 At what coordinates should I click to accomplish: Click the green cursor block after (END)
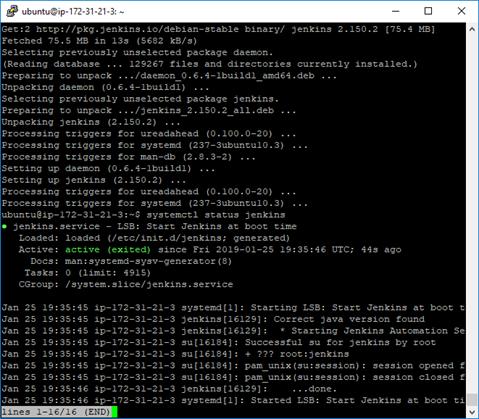coord(114,412)
